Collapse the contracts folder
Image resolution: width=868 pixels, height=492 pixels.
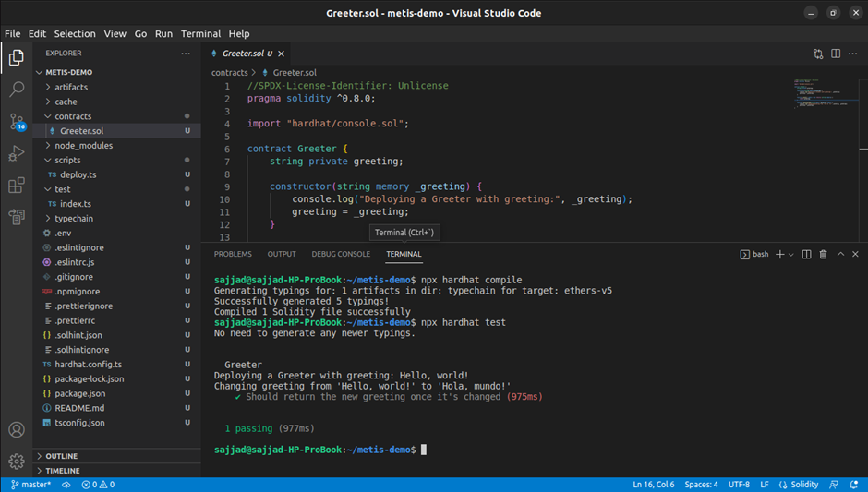(x=72, y=116)
